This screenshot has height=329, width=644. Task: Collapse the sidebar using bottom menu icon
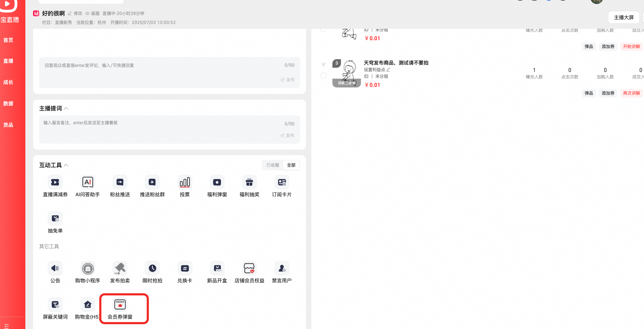point(7,326)
